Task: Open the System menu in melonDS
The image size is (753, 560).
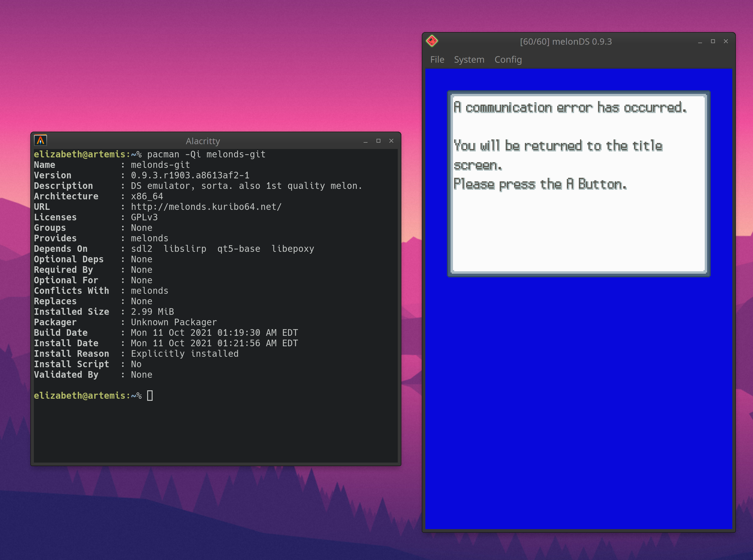Action: tap(469, 60)
